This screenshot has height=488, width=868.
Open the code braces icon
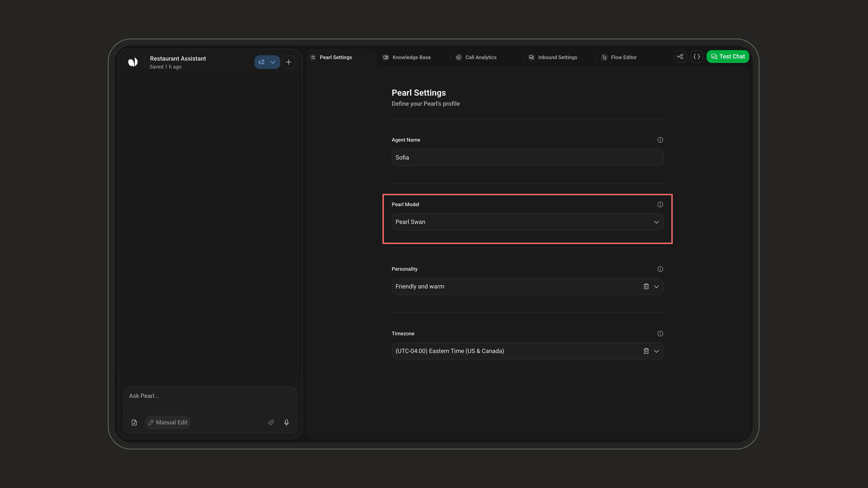click(x=696, y=57)
